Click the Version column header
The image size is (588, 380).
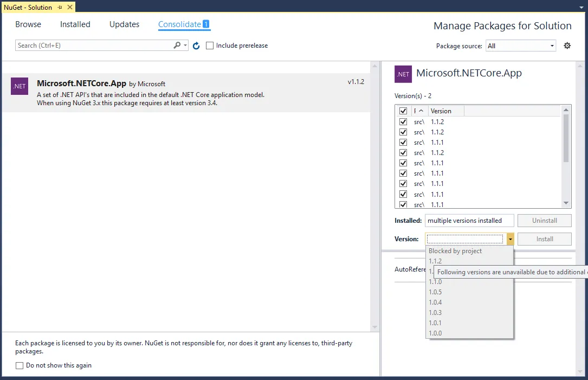click(446, 111)
